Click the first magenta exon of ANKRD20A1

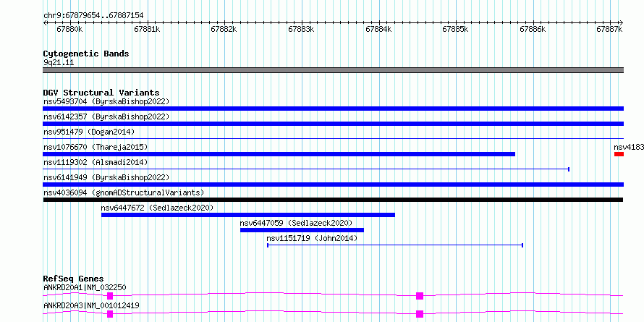pyautogui.click(x=110, y=296)
